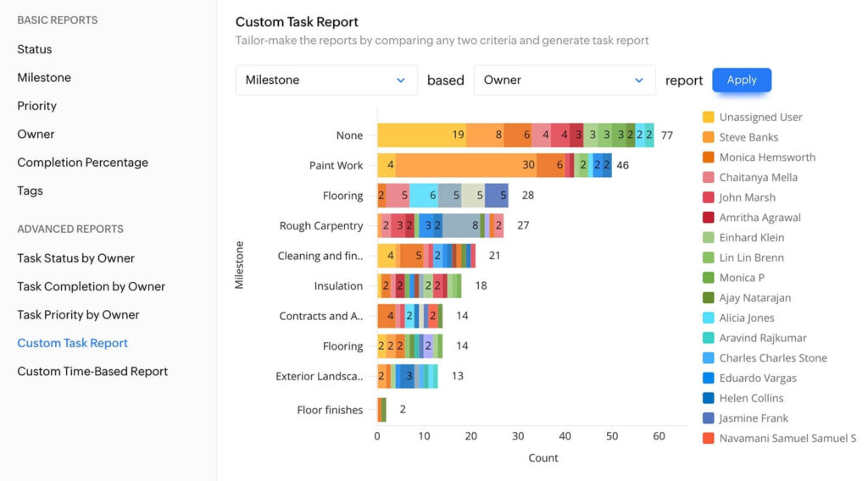This screenshot has width=868, height=481.
Task: Toggle Unassigned User legend swatch
Action: [709, 117]
